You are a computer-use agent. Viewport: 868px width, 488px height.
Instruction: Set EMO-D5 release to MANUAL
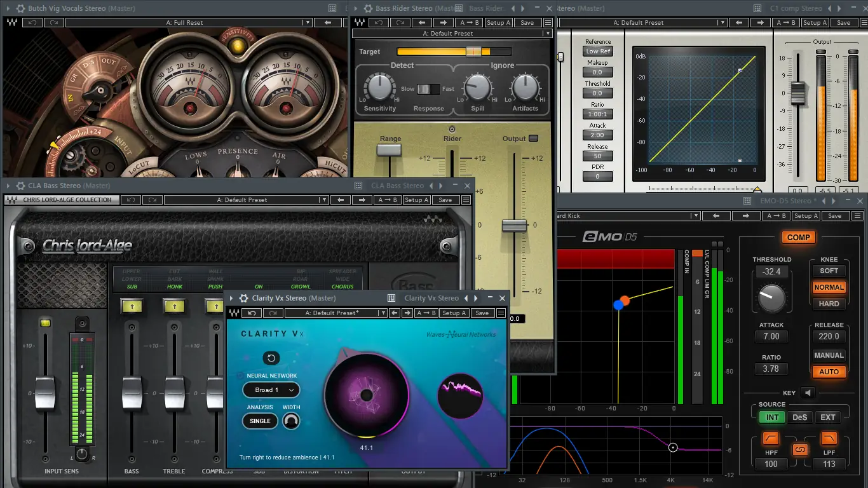click(829, 355)
